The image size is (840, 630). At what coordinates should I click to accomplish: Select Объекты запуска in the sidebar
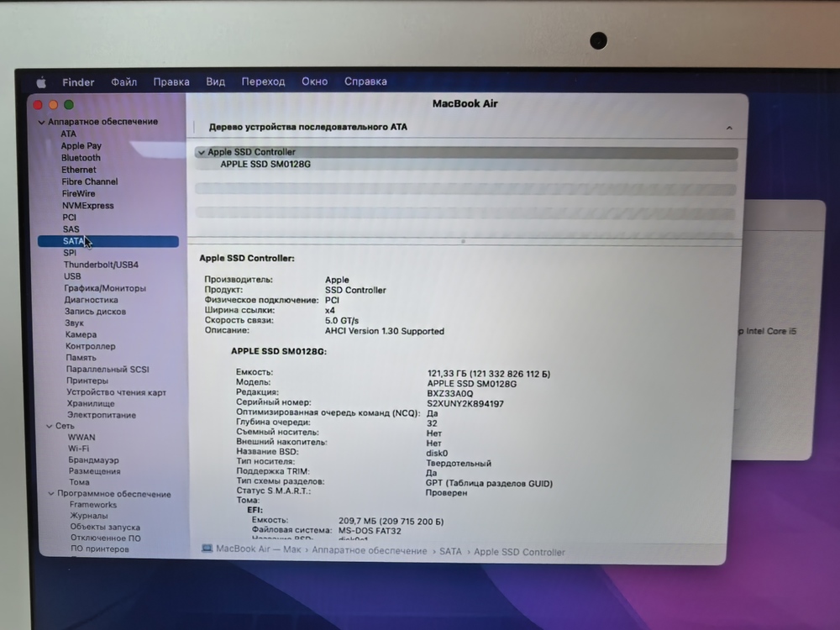[x=105, y=527]
